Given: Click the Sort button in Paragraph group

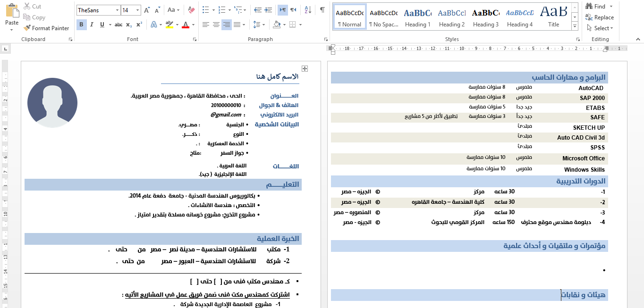Looking at the screenshot, I should (308, 10).
